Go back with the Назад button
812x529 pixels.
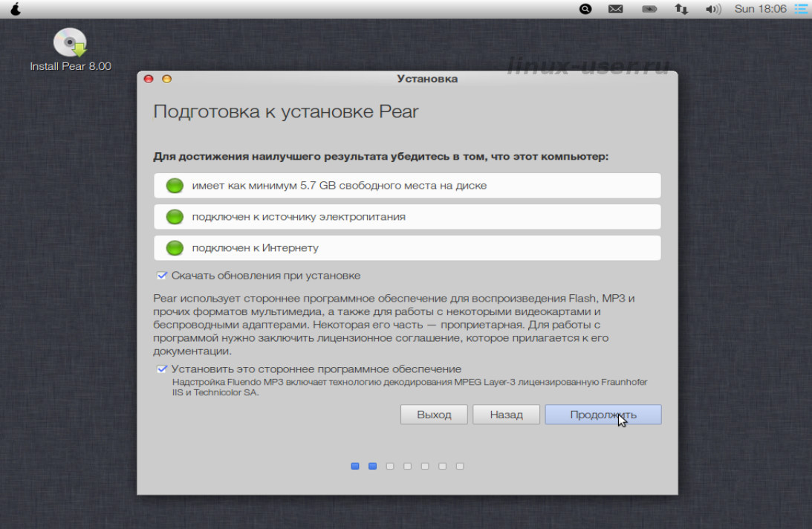pyautogui.click(x=506, y=415)
